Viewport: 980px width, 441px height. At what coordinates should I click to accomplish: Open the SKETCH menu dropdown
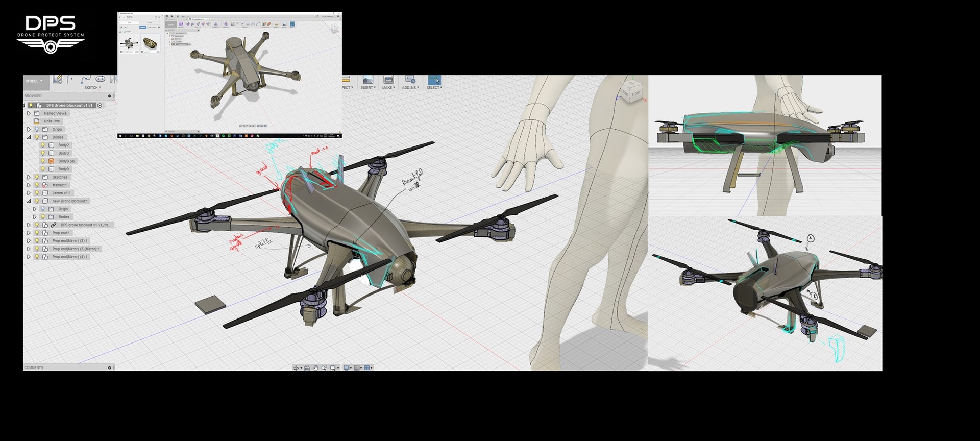[x=92, y=88]
